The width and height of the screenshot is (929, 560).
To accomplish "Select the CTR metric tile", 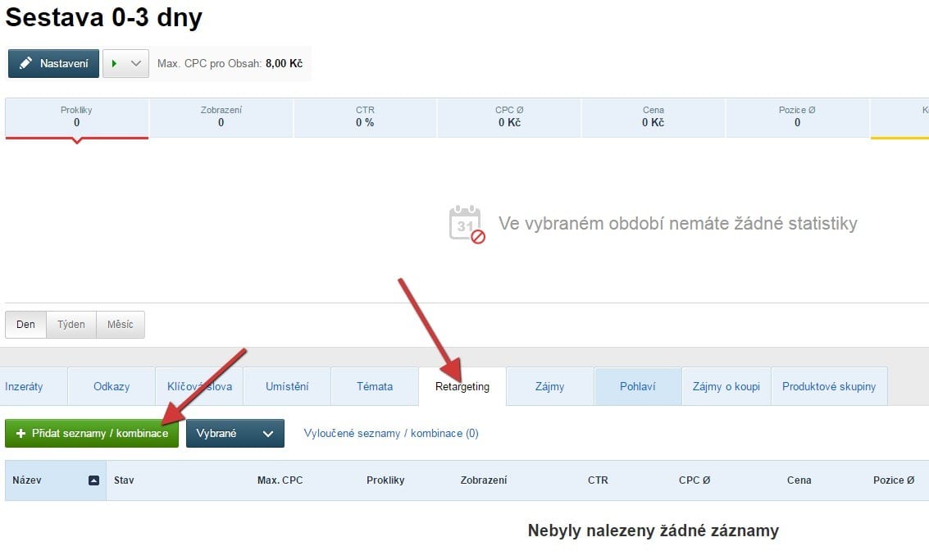I will pyautogui.click(x=365, y=117).
